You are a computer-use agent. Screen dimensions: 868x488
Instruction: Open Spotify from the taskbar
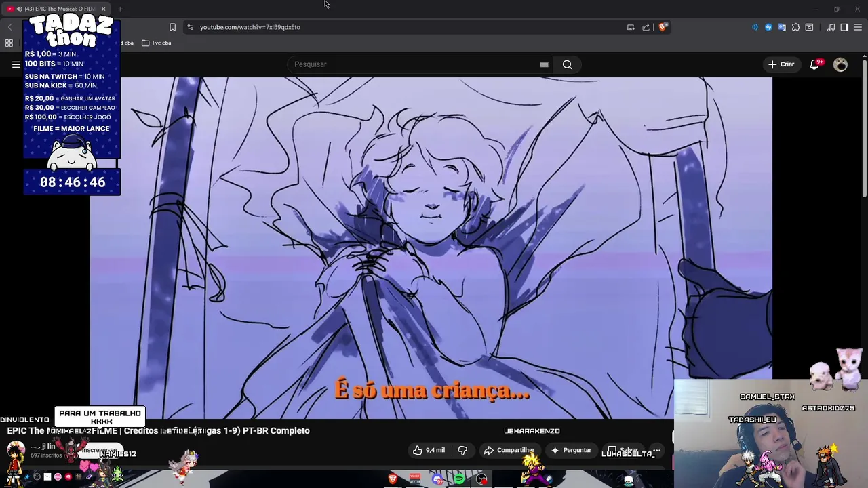coord(459,480)
